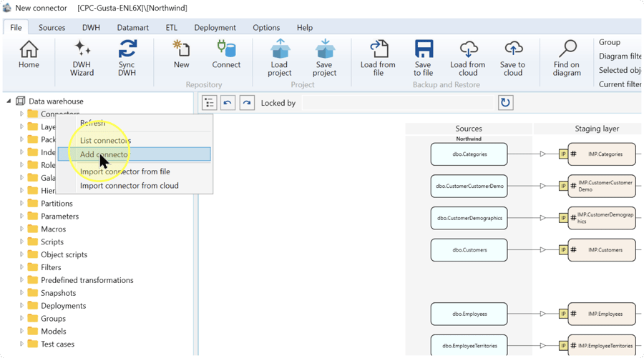Image resolution: width=644 pixels, height=358 pixels.
Task: Click the Locked by text field
Action: coord(398,102)
